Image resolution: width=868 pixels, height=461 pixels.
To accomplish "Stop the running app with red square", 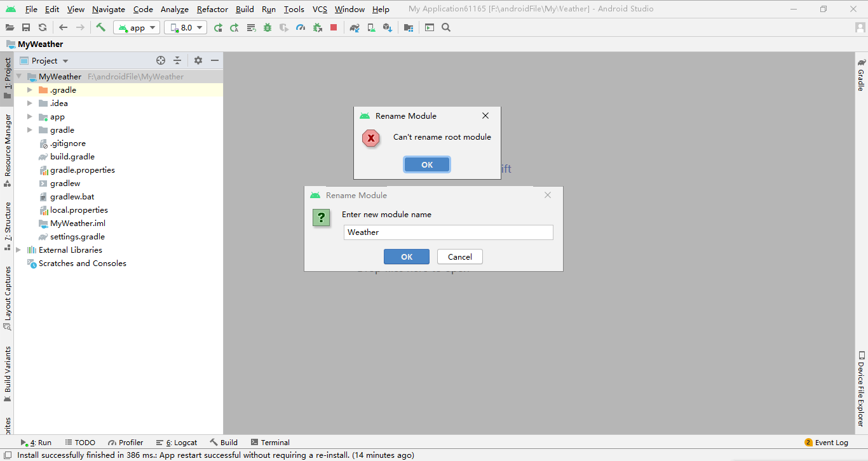I will coord(334,27).
